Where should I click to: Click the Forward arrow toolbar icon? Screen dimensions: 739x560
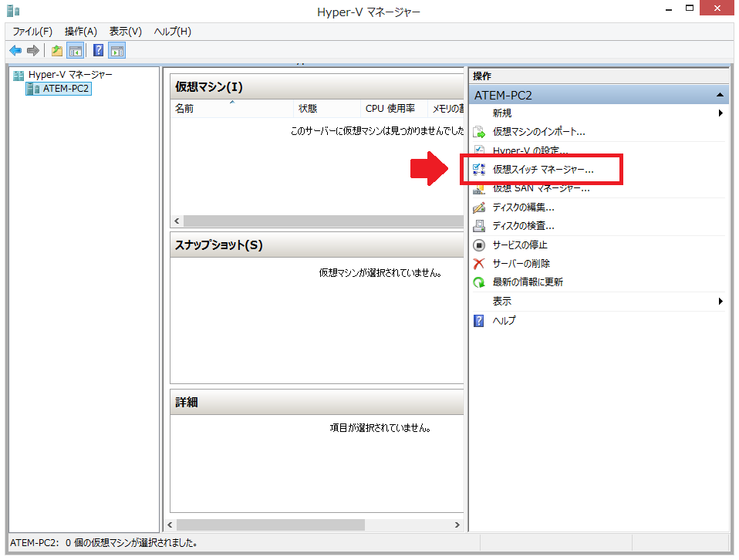coord(33,50)
